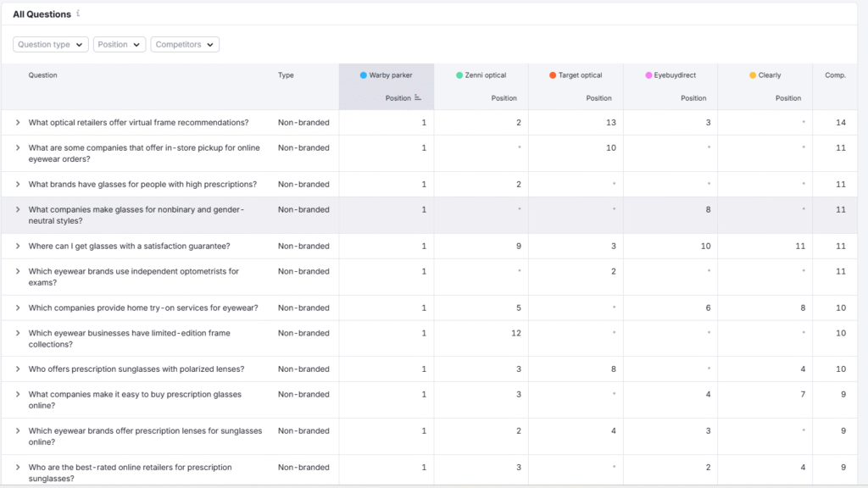Image resolution: width=868 pixels, height=488 pixels.
Task: Open the Competitors filter dropdown
Action: [185, 44]
